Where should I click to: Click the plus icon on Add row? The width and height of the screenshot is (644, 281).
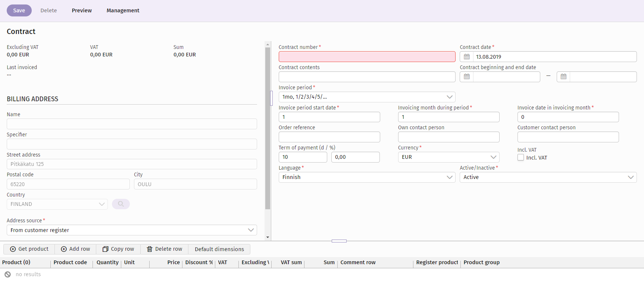click(x=64, y=249)
